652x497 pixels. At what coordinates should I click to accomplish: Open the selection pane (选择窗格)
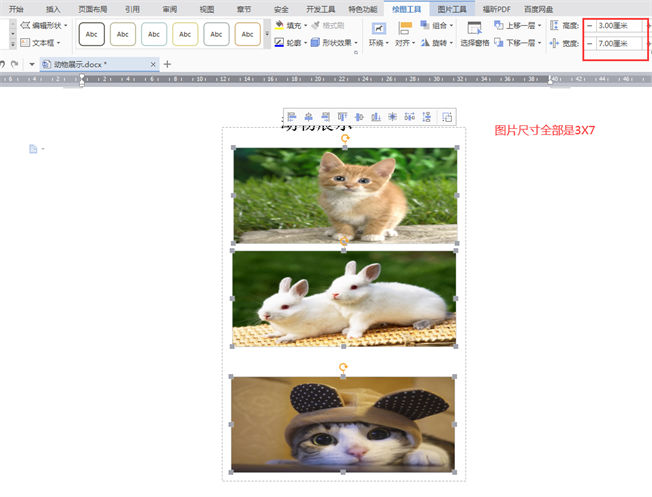pyautogui.click(x=474, y=34)
